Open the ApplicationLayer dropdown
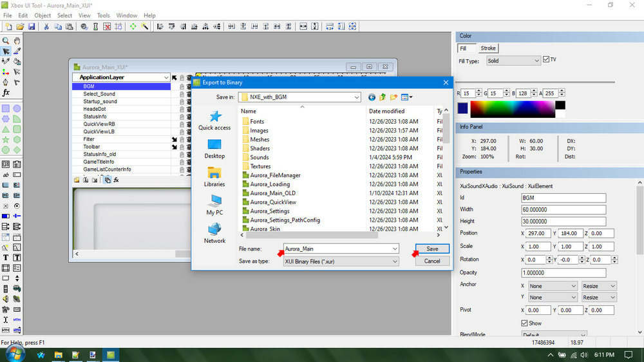Image resolution: width=644 pixels, height=362 pixels. click(x=166, y=77)
